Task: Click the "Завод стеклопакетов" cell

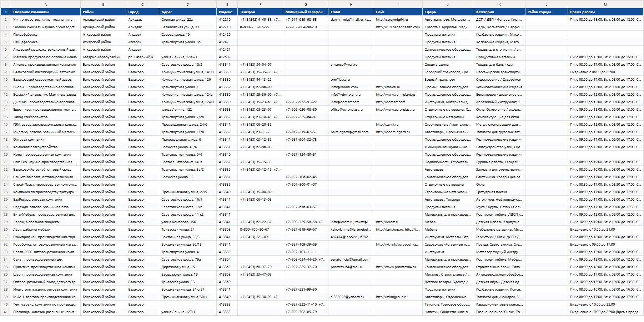Action: point(46,117)
